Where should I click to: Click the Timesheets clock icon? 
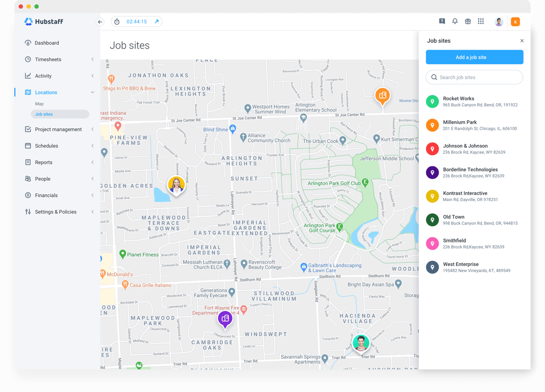[x=28, y=59]
